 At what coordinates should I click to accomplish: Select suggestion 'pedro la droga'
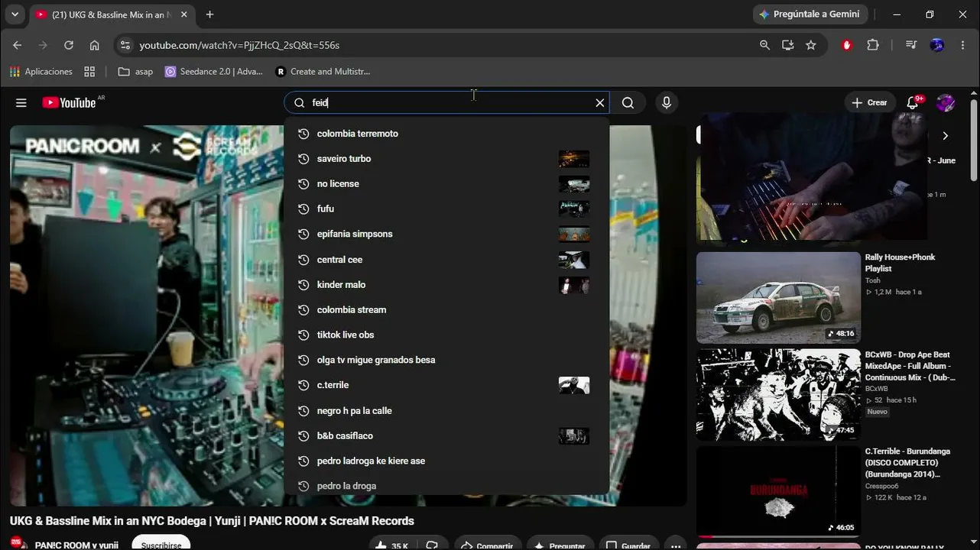[x=446, y=486]
